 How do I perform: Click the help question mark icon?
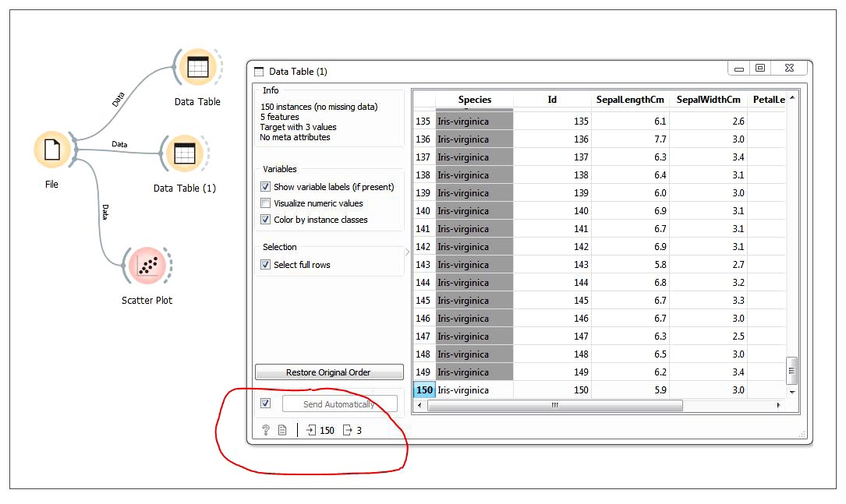click(x=266, y=430)
